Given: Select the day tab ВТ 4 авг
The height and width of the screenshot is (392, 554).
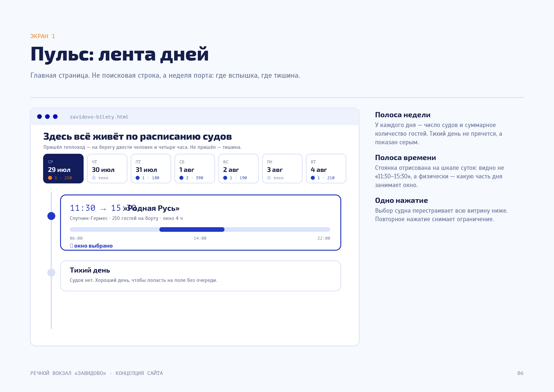Looking at the screenshot, I should (326, 168).
